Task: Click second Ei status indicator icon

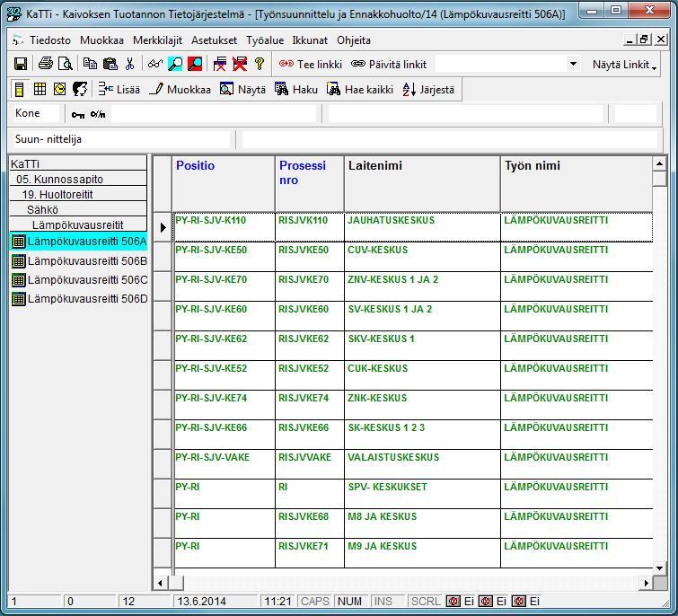Action: coord(486,602)
